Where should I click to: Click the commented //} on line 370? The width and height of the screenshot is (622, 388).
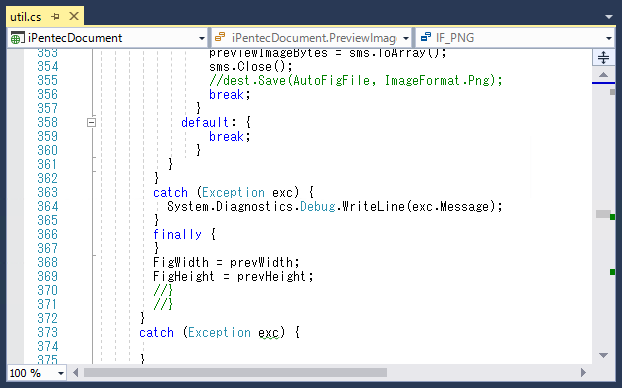pyautogui.click(x=163, y=290)
